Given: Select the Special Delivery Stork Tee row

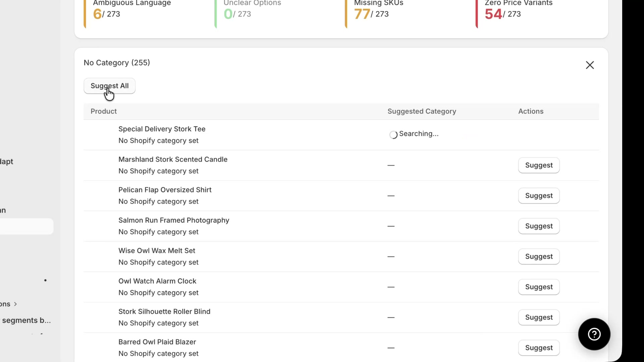Looking at the screenshot, I should coord(235,134).
